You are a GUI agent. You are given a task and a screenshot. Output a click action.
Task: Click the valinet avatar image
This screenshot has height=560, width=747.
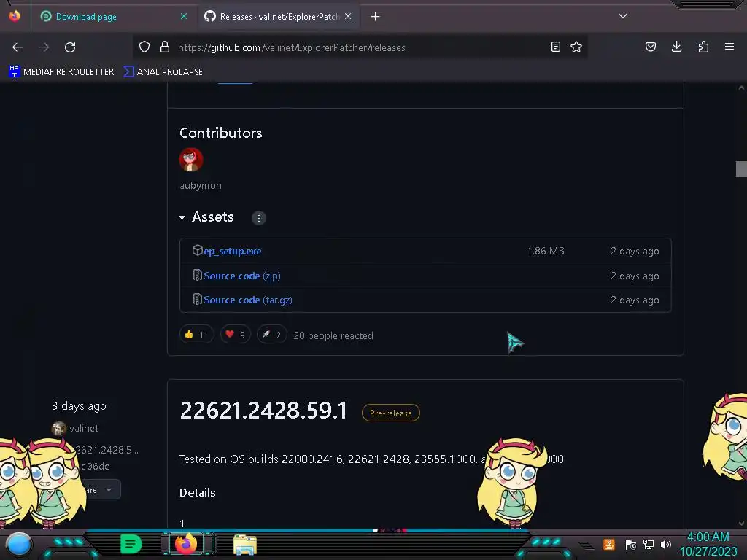coord(59,428)
